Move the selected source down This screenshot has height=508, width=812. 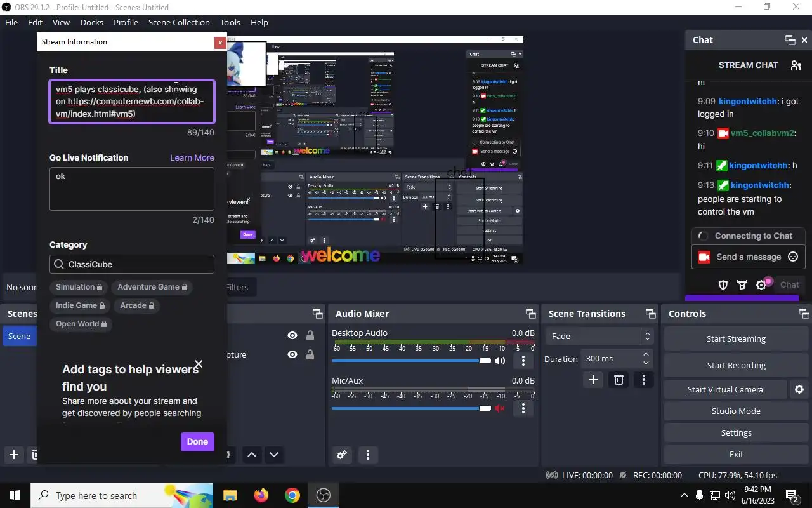point(274,455)
